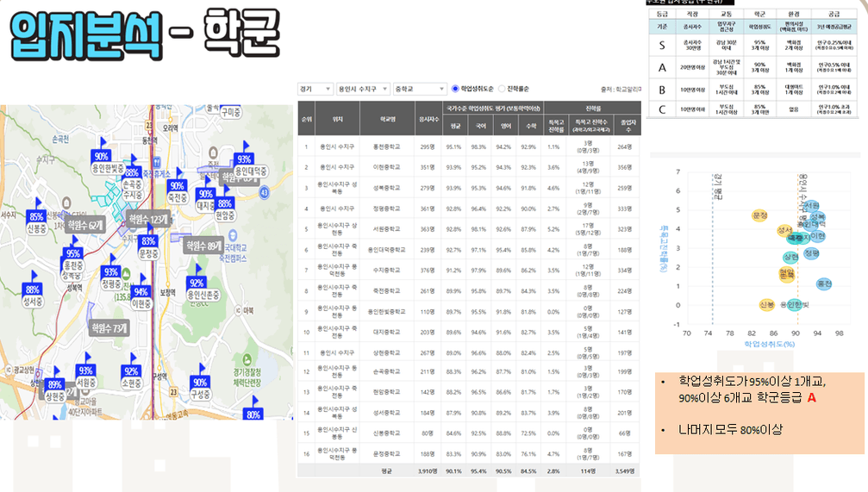The height and width of the screenshot is (492, 868).
Task: Click the 졸업자수 column header
Action: click(628, 126)
